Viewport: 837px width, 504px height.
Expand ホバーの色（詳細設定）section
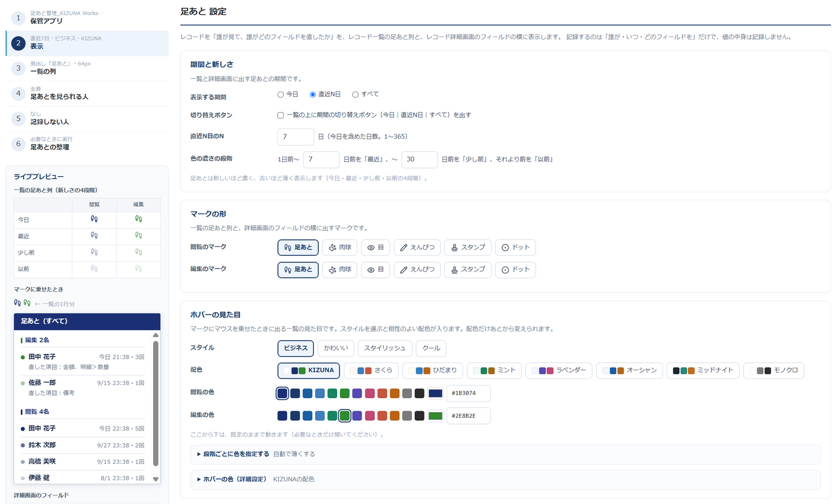(x=505, y=479)
